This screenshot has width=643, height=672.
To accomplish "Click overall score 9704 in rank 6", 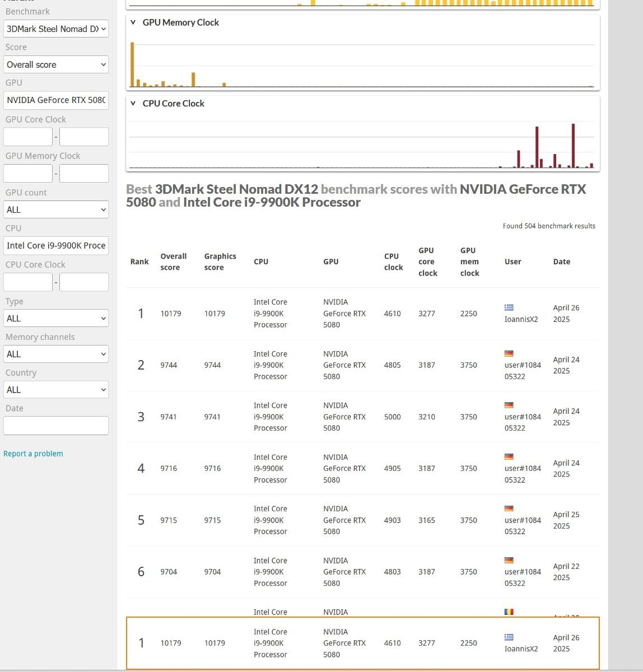I will point(169,572).
